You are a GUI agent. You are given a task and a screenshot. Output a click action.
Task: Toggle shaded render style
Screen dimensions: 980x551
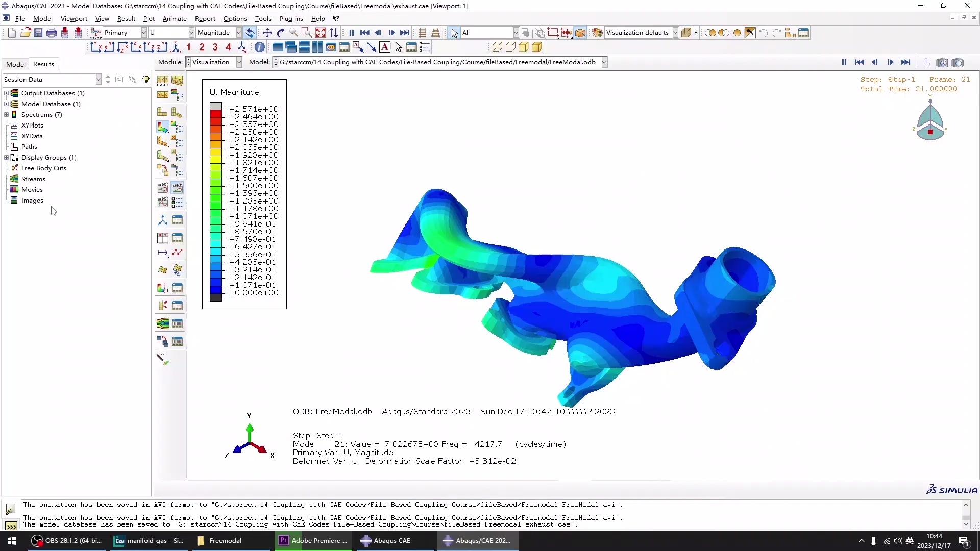[537, 47]
